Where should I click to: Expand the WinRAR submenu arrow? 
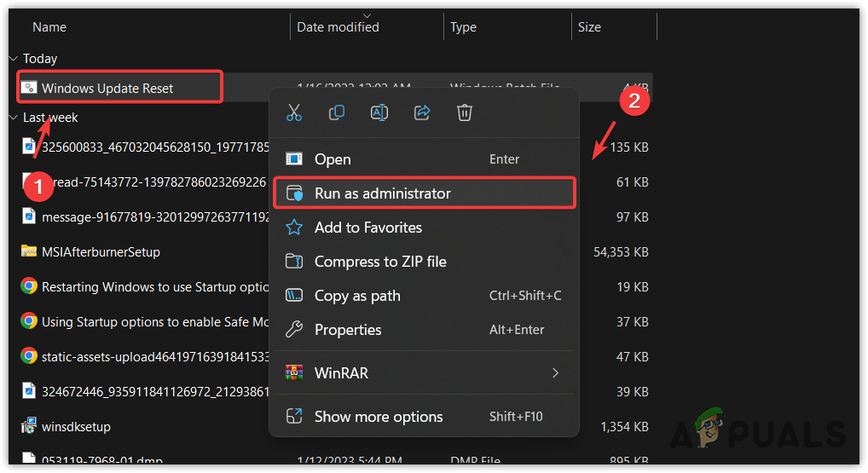(x=556, y=373)
